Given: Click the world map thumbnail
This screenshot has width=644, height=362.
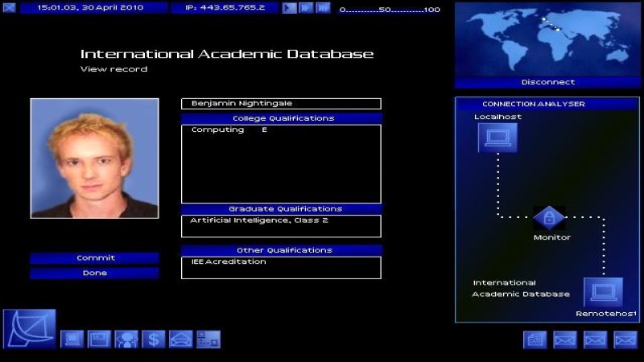Looking at the screenshot, I should coord(547,39).
